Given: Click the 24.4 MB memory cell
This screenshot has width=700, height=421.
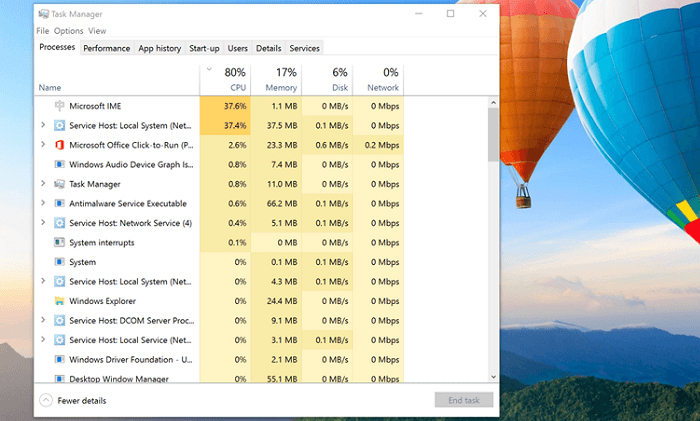Looking at the screenshot, I should tap(276, 301).
